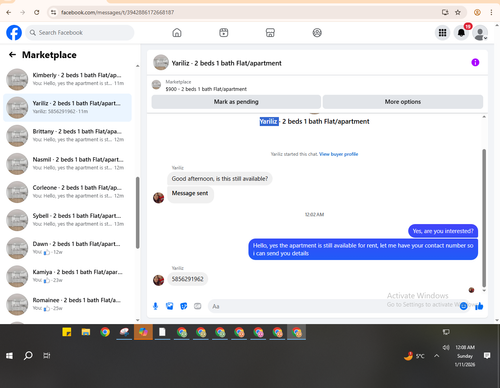
Task: Open Kamiya conversation
Action: [67, 276]
